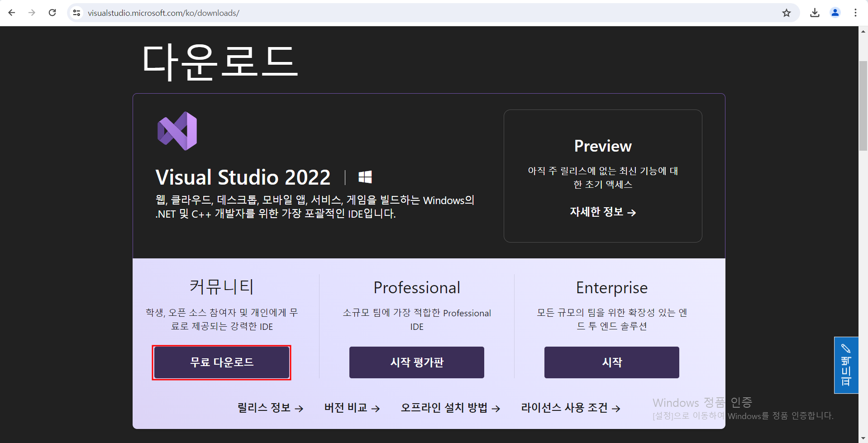Open the Preview 자세한 정보 link

603,212
